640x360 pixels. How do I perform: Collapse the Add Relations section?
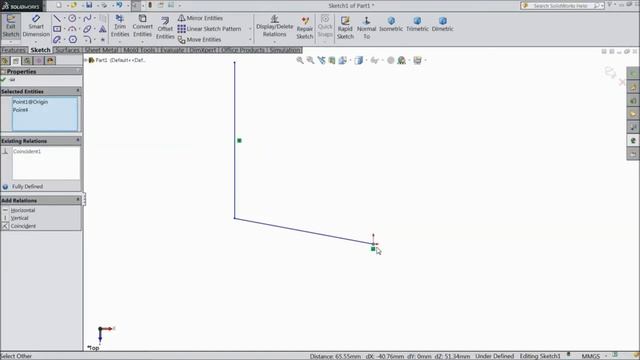pos(78,200)
